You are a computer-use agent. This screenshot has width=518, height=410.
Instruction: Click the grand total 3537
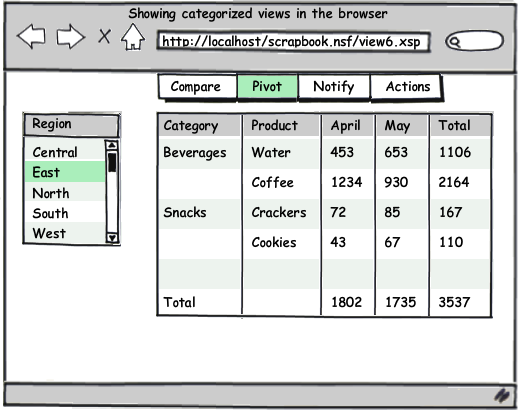click(460, 302)
